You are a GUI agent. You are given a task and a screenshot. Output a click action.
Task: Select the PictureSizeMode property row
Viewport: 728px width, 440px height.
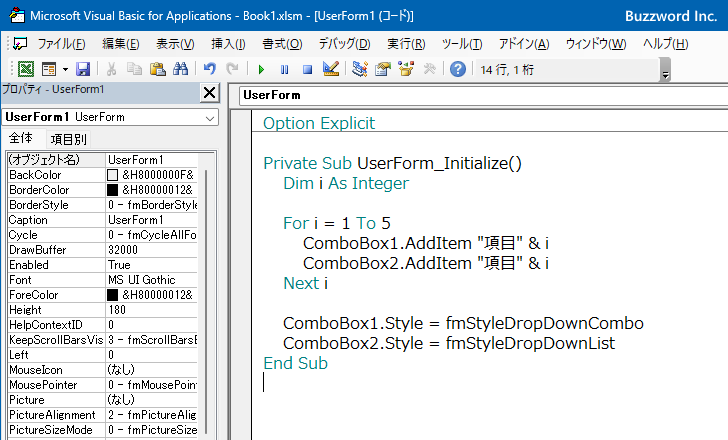coord(103,430)
